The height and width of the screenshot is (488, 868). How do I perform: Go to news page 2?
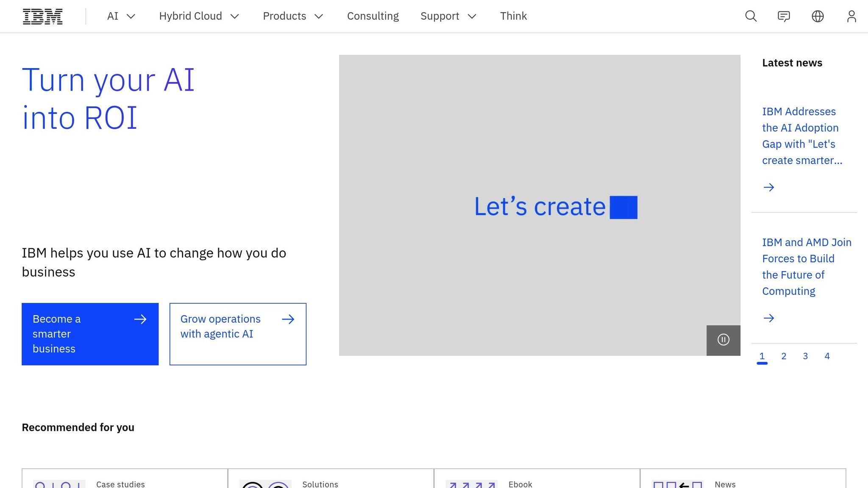pyautogui.click(x=784, y=356)
